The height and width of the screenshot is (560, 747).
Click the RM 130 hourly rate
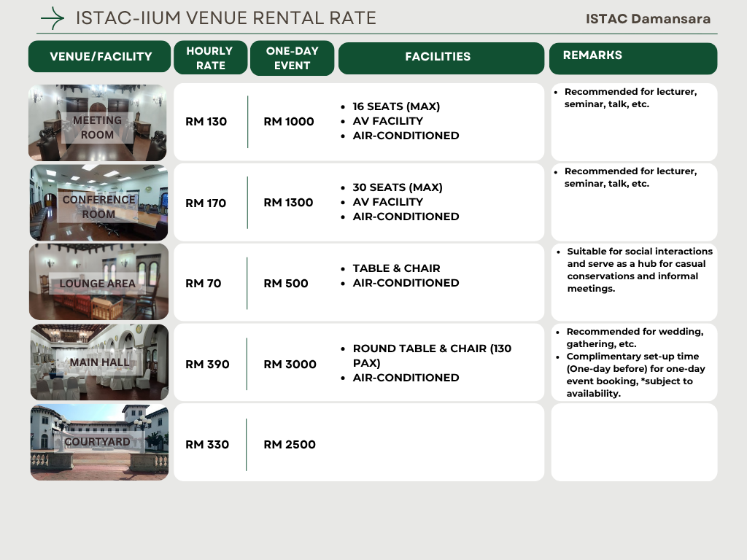tap(206, 122)
